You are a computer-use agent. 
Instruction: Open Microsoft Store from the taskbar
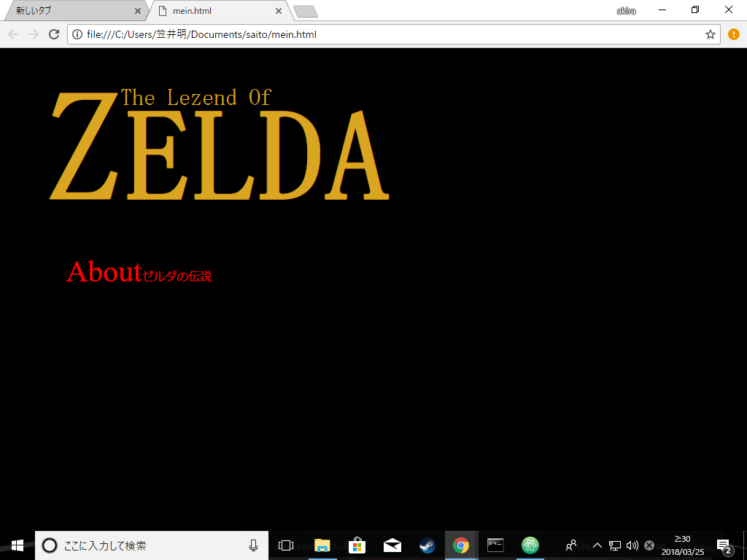tap(357, 545)
